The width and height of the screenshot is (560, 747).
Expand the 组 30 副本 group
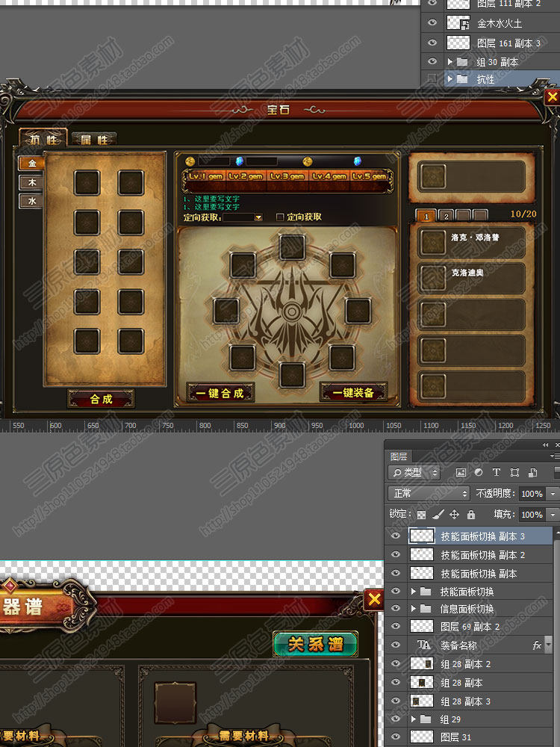click(449, 61)
